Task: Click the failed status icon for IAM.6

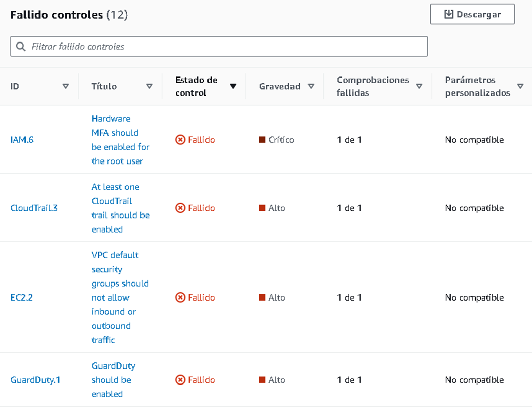Action: point(180,140)
